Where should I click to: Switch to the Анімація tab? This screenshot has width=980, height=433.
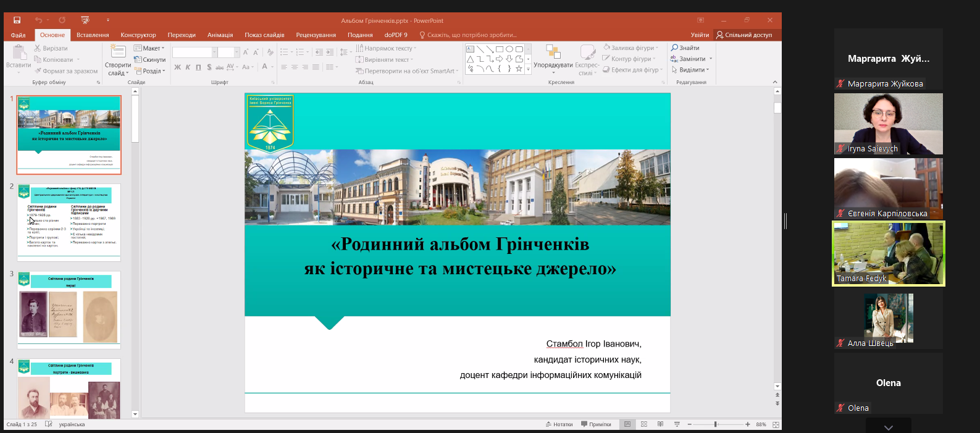click(220, 35)
